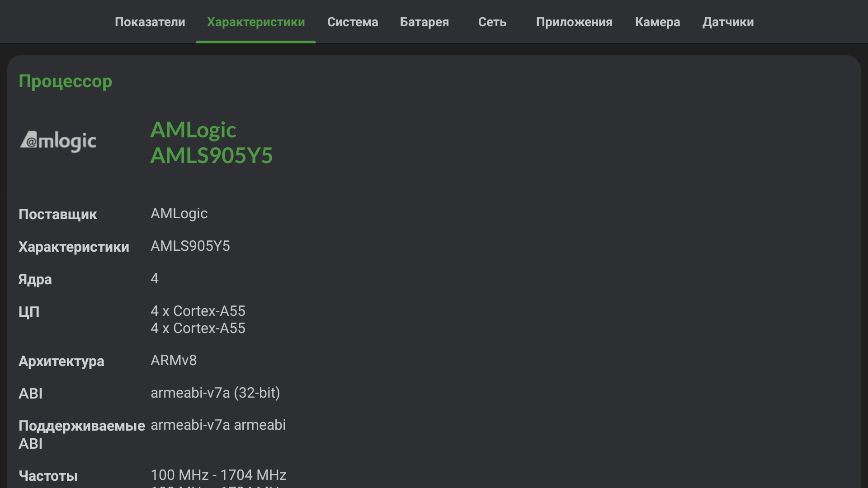Screen dimensions: 868x488
Task: Select the Поддерживаемые ABI value text
Action: (218, 425)
